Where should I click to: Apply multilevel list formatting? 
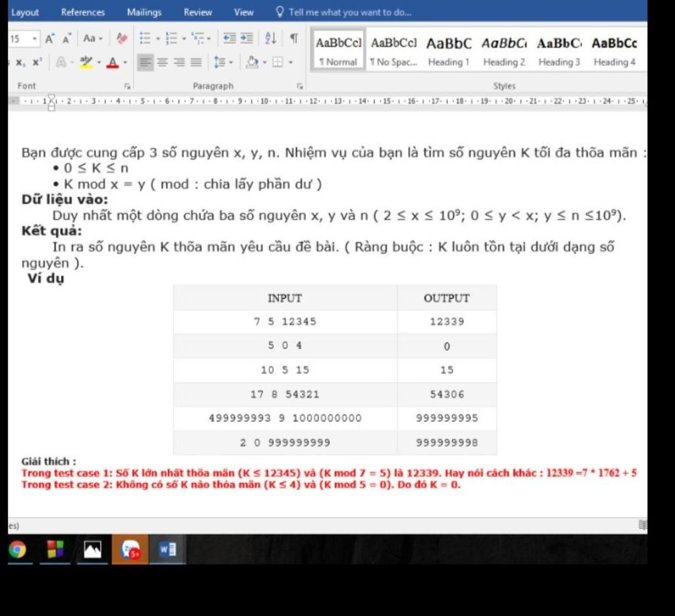[198, 38]
